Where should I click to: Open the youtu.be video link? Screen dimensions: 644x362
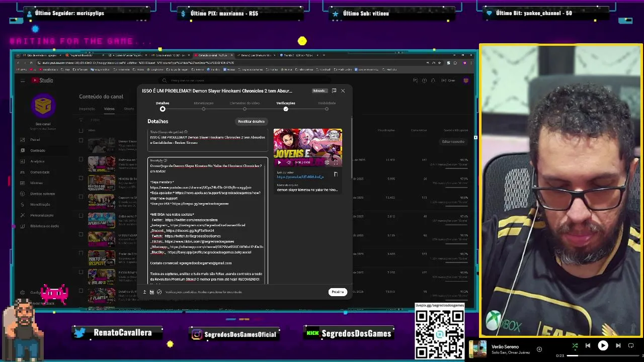click(x=300, y=177)
